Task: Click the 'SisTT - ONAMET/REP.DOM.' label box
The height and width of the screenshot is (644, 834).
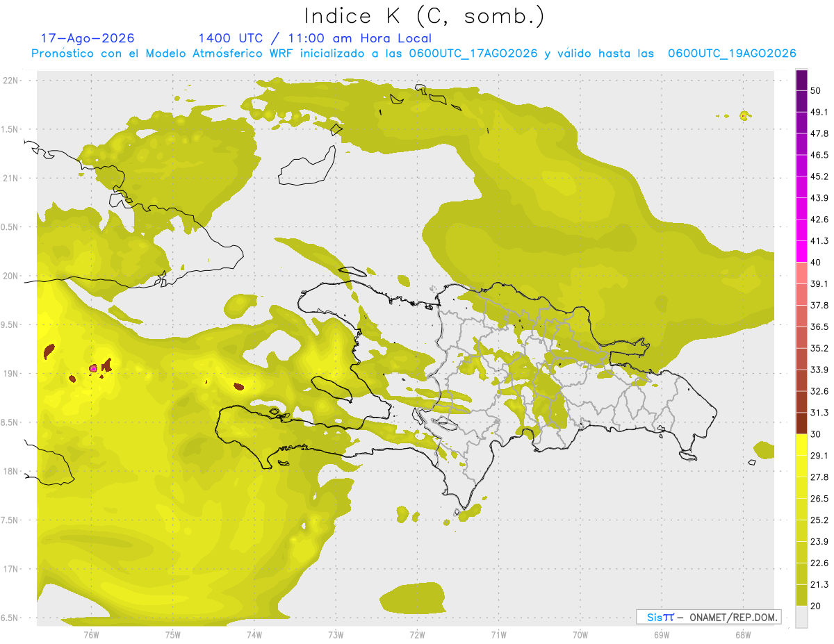Action: (x=708, y=617)
